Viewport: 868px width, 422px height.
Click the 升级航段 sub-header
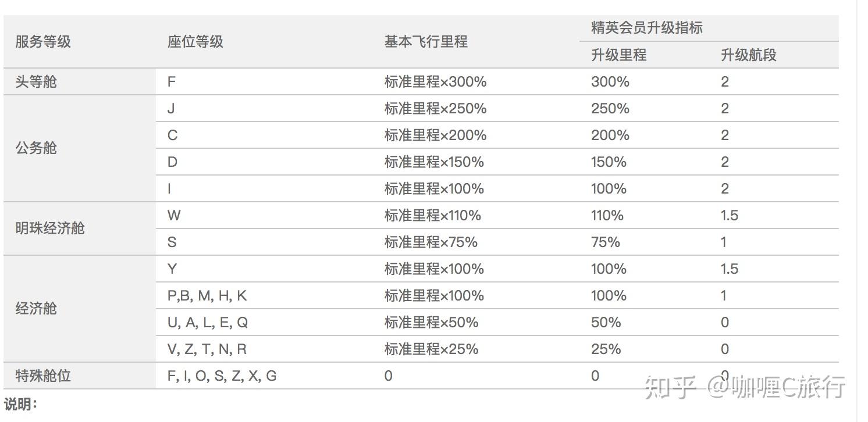(749, 55)
